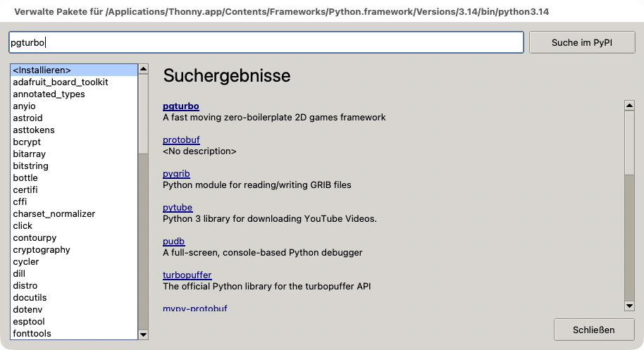Click into the package search field
The height and width of the screenshot is (350, 644).
click(x=266, y=42)
